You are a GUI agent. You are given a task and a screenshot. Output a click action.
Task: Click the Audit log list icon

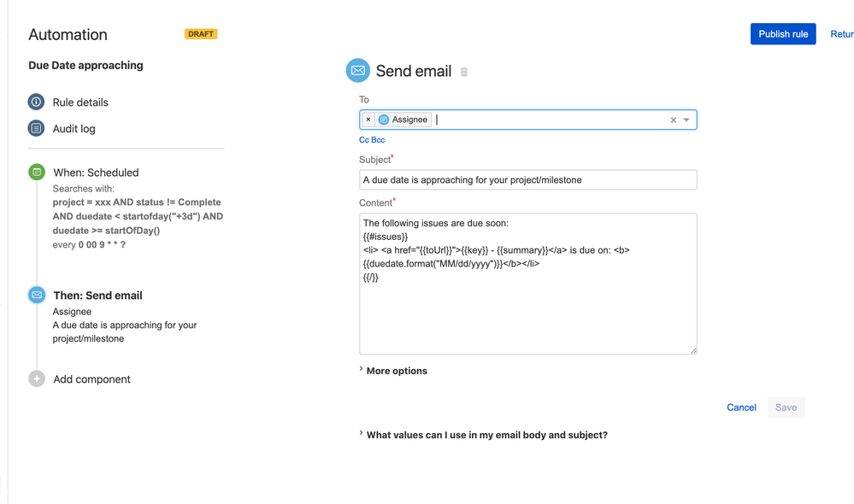pos(36,128)
